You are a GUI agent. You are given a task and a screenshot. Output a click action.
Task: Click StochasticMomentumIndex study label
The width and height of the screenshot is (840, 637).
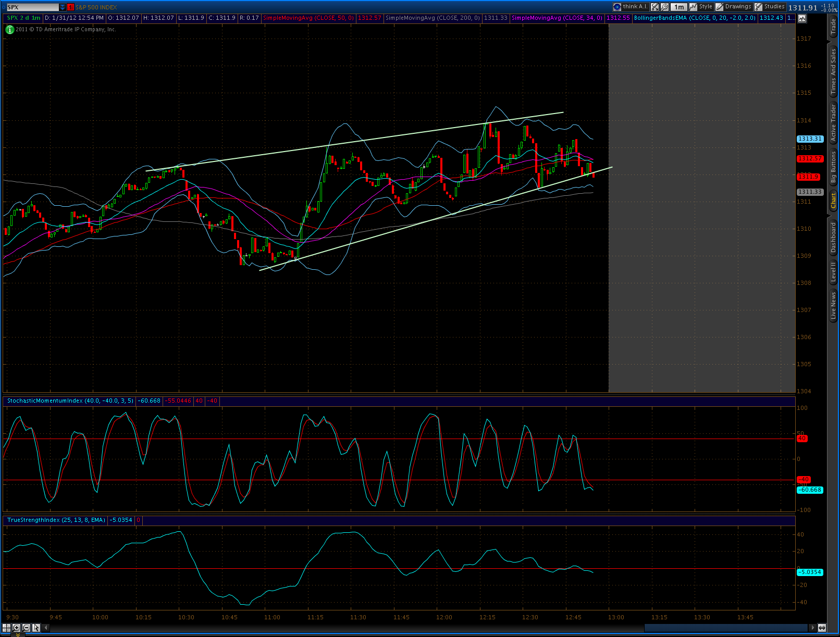(70, 401)
